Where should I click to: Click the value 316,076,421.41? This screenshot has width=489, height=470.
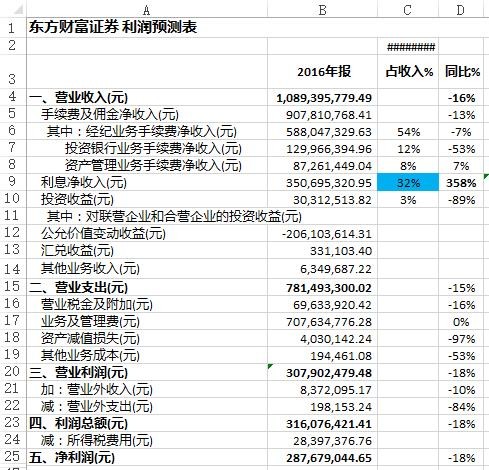point(322,423)
